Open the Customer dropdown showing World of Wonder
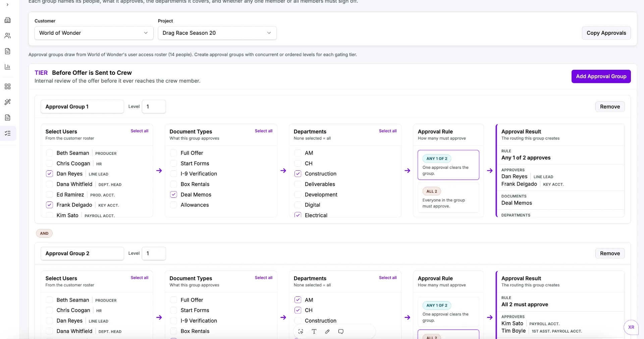 point(94,33)
